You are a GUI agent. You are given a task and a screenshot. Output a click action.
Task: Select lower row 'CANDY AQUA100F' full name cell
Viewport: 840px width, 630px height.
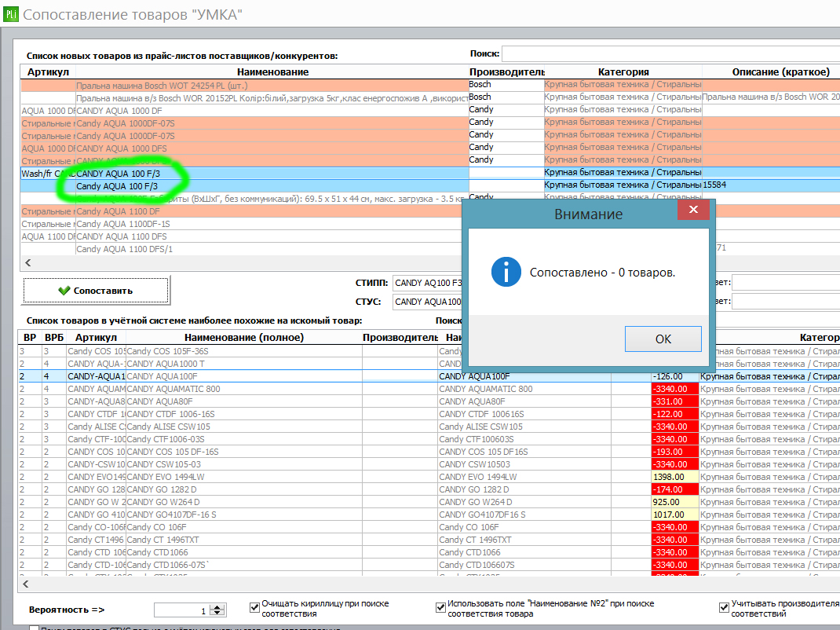[x=243, y=376]
